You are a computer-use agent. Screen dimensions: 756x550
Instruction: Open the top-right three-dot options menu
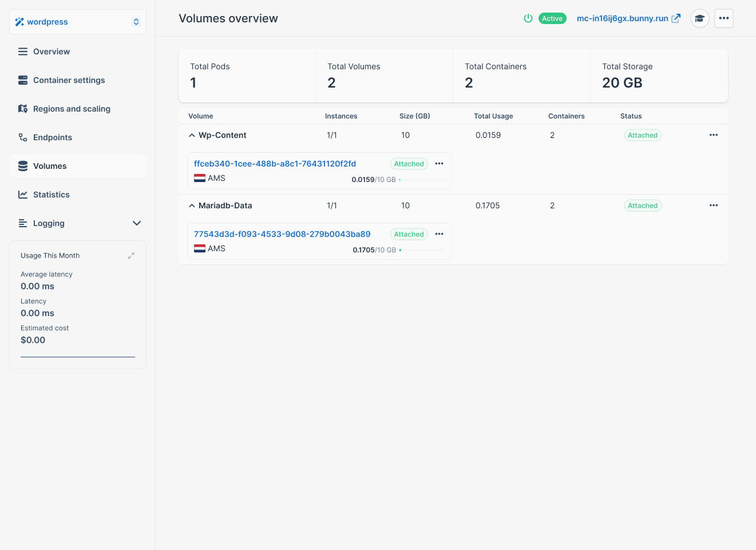click(723, 18)
